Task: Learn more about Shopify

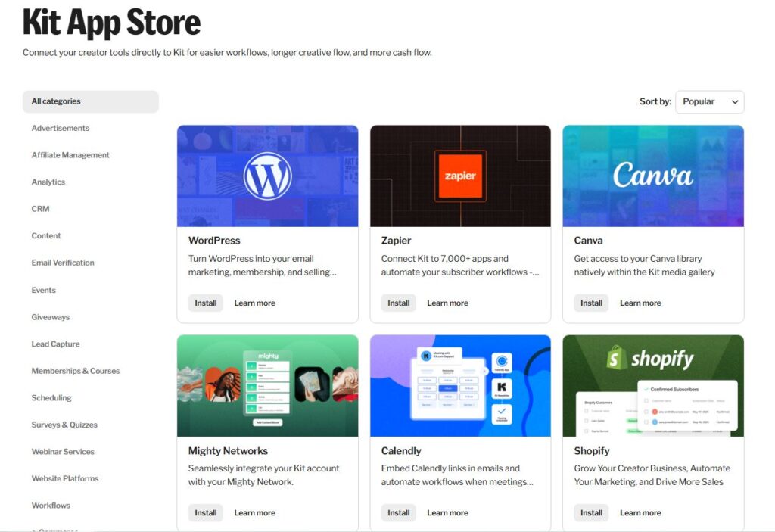Action: 640,513
